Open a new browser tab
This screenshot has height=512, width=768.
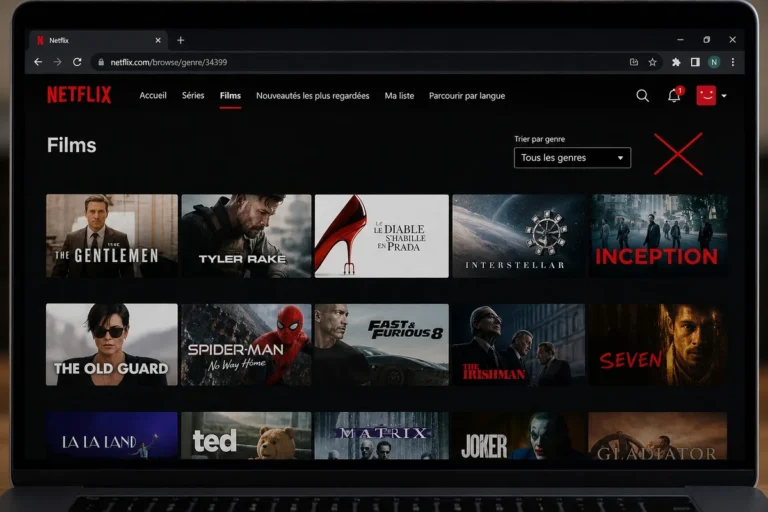[x=180, y=40]
